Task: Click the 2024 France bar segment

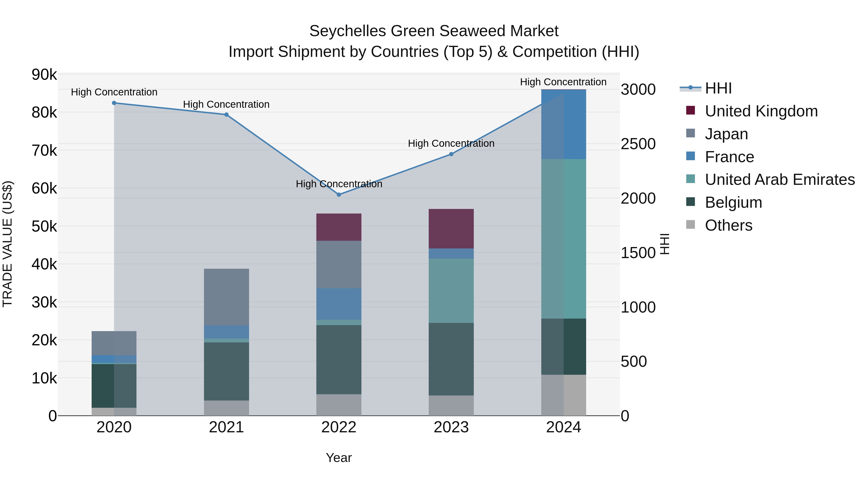Action: (x=564, y=124)
